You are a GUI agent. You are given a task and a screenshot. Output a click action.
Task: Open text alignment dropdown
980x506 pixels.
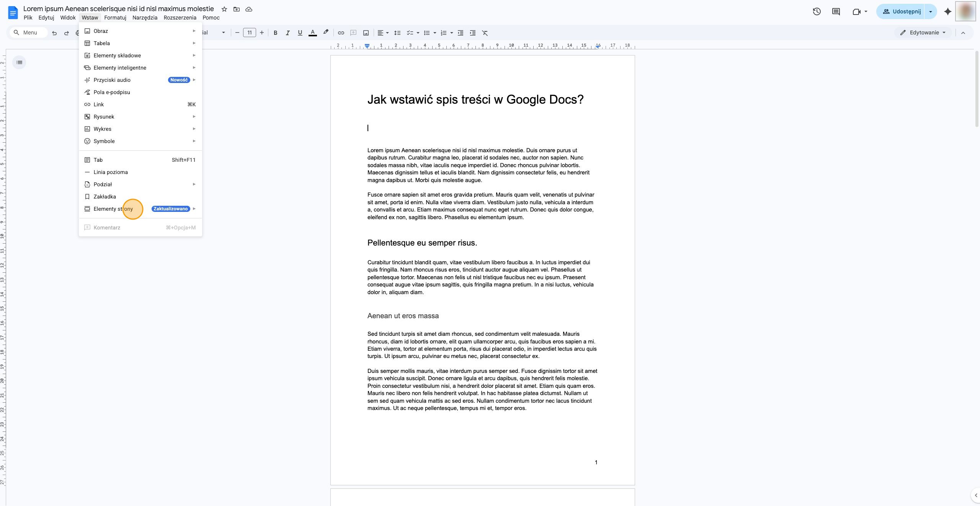383,33
